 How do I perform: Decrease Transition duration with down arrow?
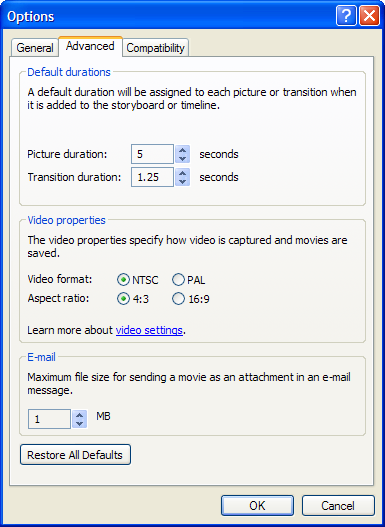(182, 181)
